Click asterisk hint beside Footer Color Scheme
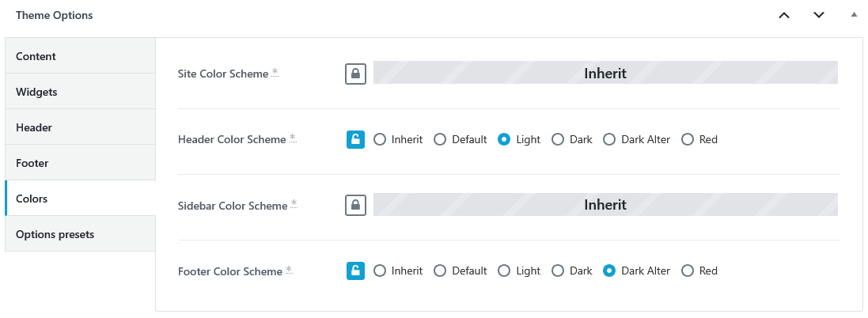This screenshot has height=318, width=868. pos(289,270)
